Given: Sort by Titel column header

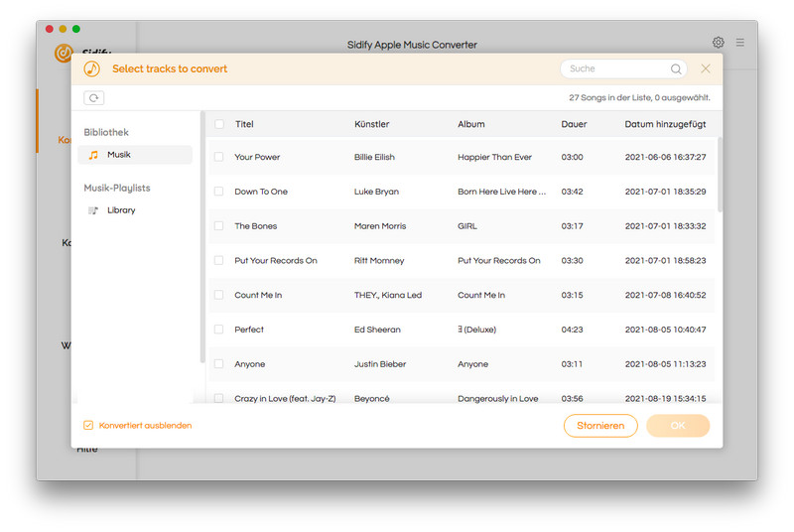Looking at the screenshot, I should pos(244,124).
